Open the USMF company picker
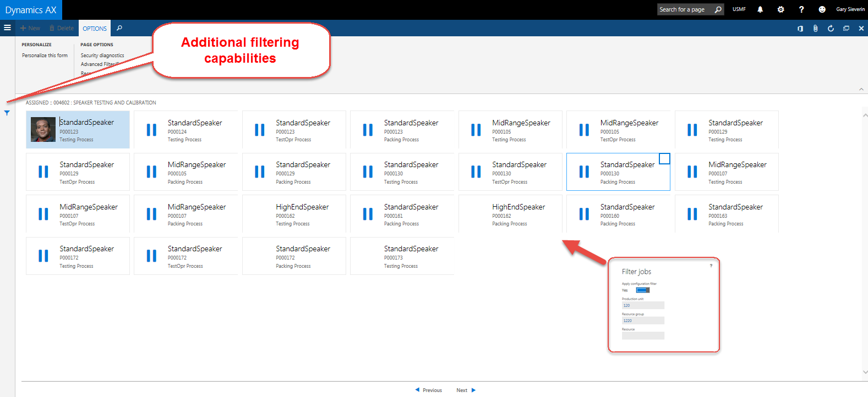The width and height of the screenshot is (868, 397). [x=739, y=9]
